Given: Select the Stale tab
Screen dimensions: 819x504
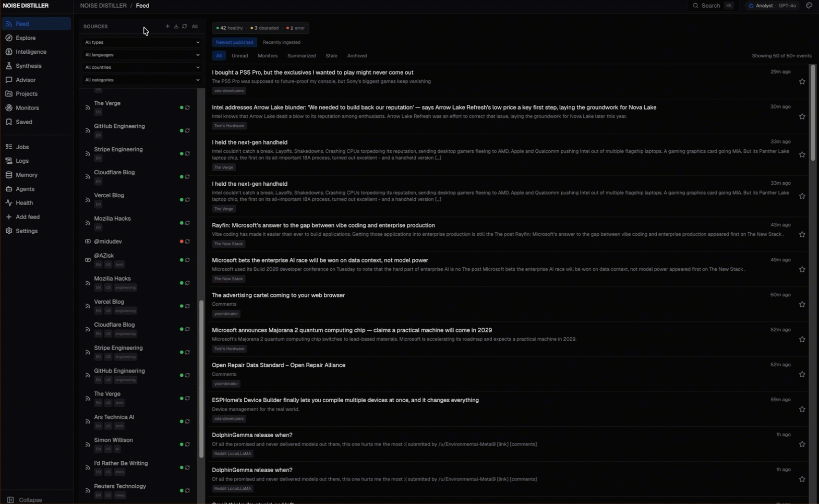Looking at the screenshot, I should coord(331,56).
